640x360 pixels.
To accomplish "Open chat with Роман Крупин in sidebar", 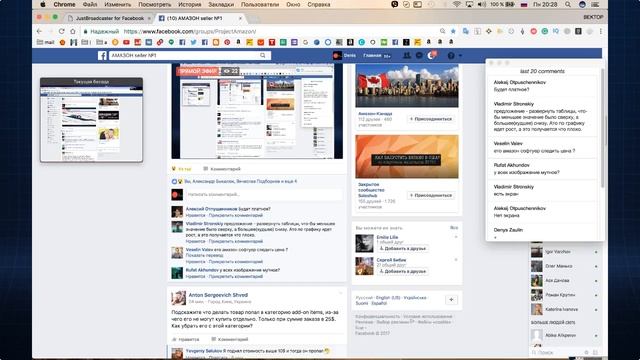I will click(564, 295).
